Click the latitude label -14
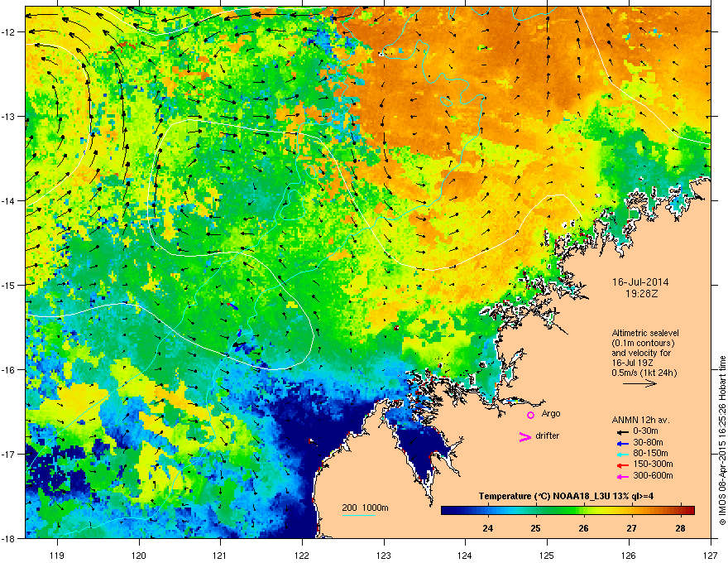The image size is (728, 563). coord(9,201)
